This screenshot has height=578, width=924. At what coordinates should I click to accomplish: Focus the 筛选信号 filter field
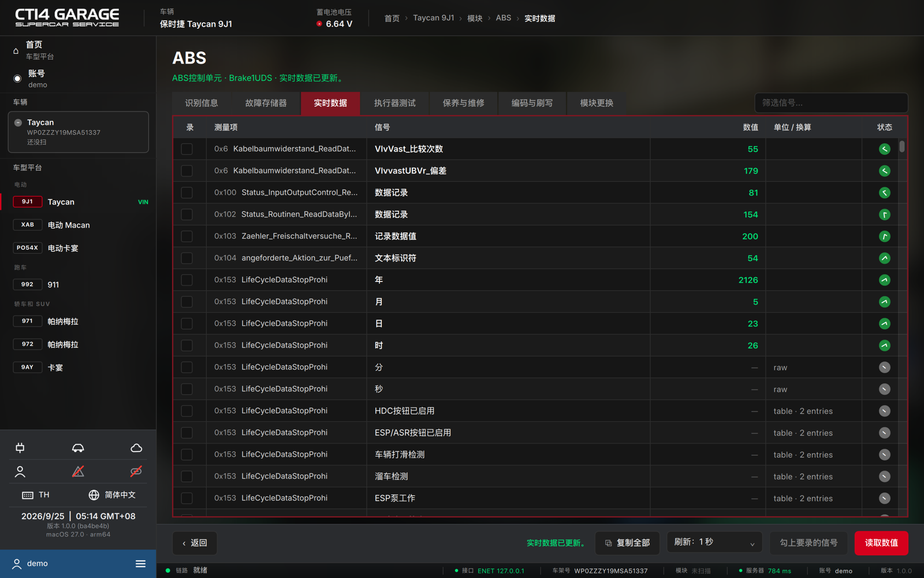coord(831,103)
